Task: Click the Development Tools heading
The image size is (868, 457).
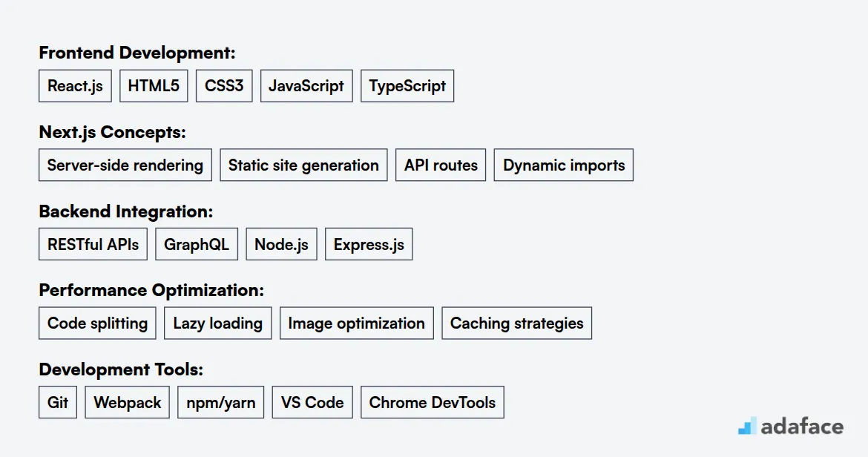Action: coord(121,369)
